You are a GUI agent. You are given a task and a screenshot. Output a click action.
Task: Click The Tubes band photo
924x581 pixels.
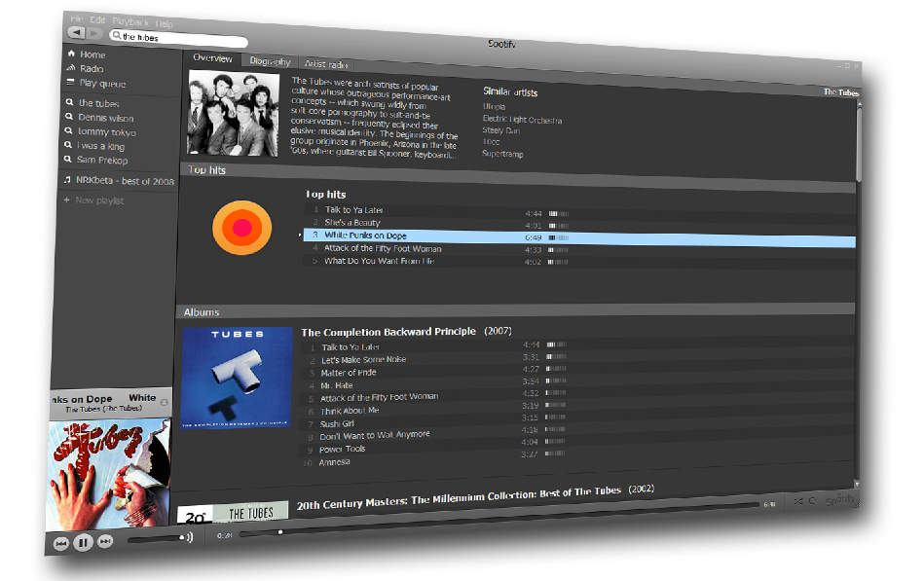tap(233, 114)
